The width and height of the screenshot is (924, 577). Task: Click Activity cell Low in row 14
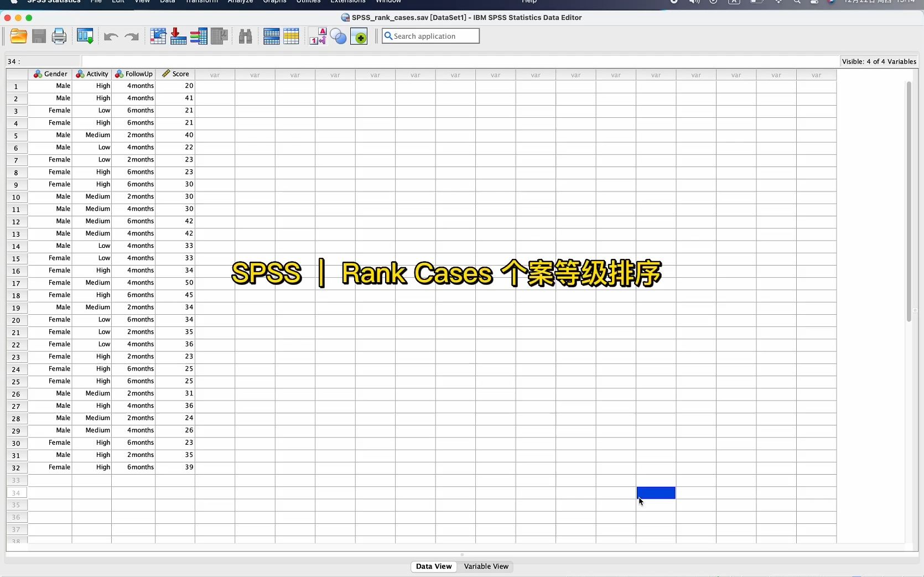point(92,246)
